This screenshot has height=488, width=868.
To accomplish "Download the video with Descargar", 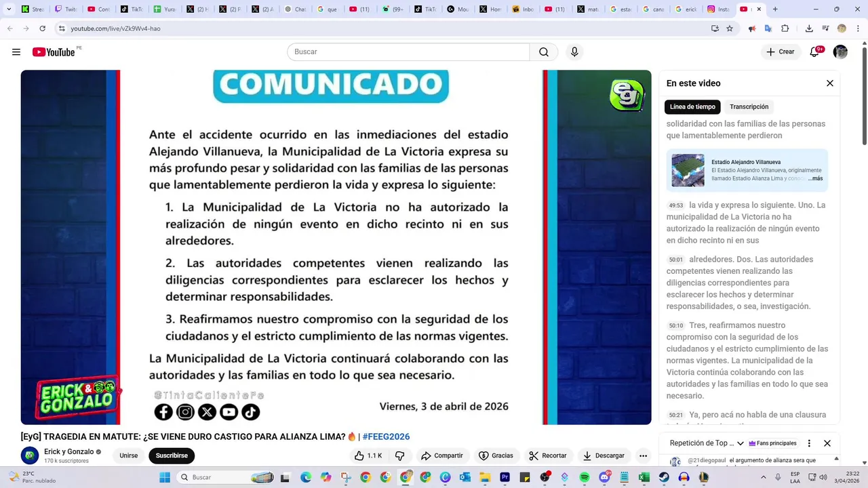I will (604, 456).
